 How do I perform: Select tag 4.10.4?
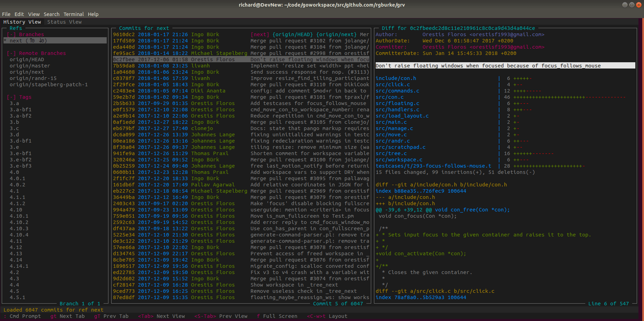19,235
